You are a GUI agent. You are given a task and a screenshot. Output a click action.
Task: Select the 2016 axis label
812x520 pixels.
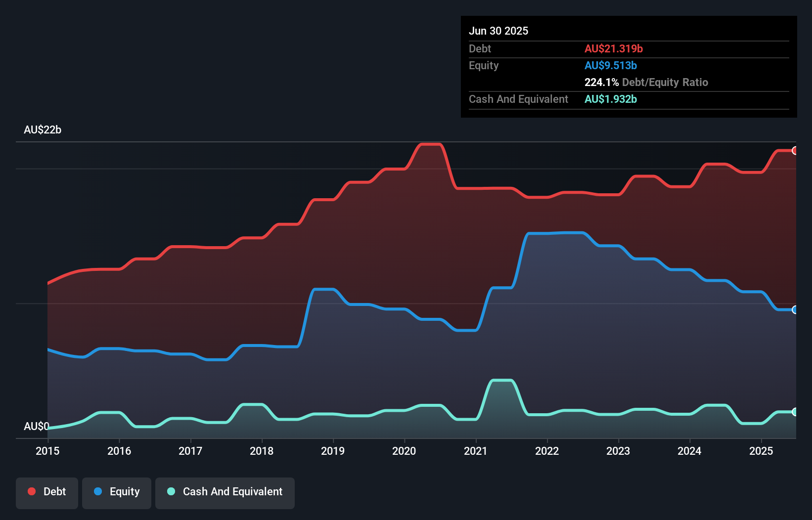point(119,451)
